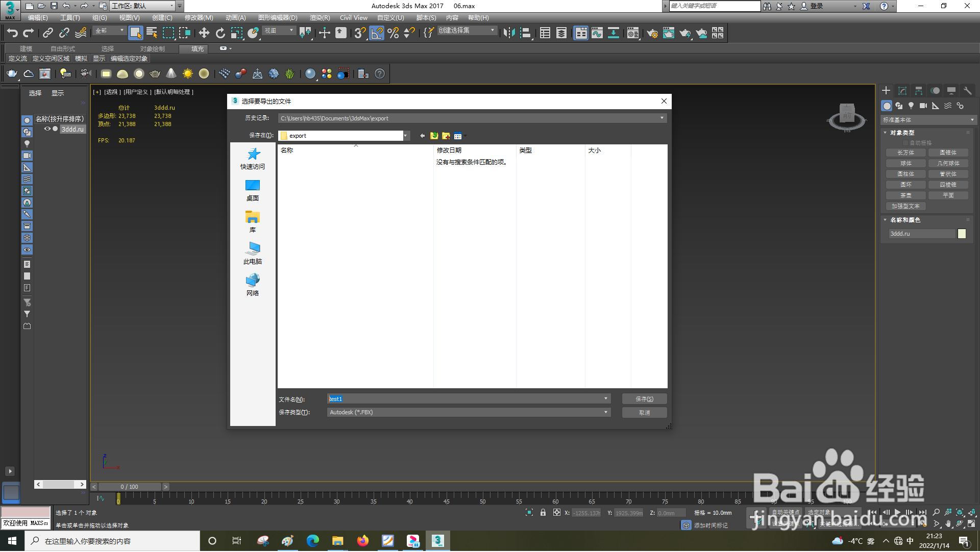Screen dimensions: 980x552
Task: Expand the save type Autodesk FBX dropdown
Action: point(606,412)
